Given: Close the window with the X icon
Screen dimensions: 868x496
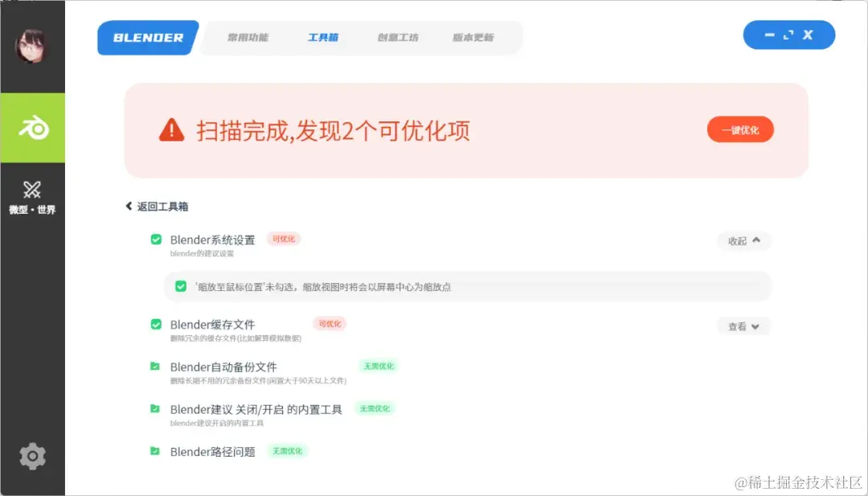Looking at the screenshot, I should coord(808,35).
